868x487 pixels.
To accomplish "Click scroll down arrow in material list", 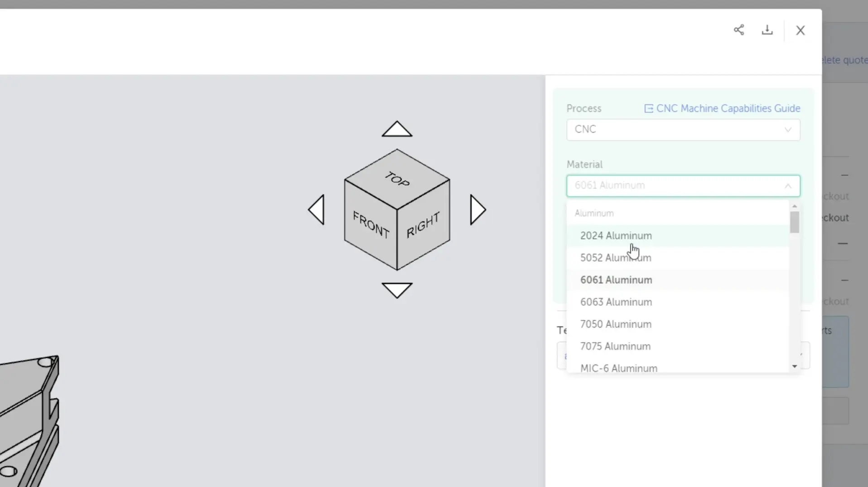I will (x=795, y=367).
